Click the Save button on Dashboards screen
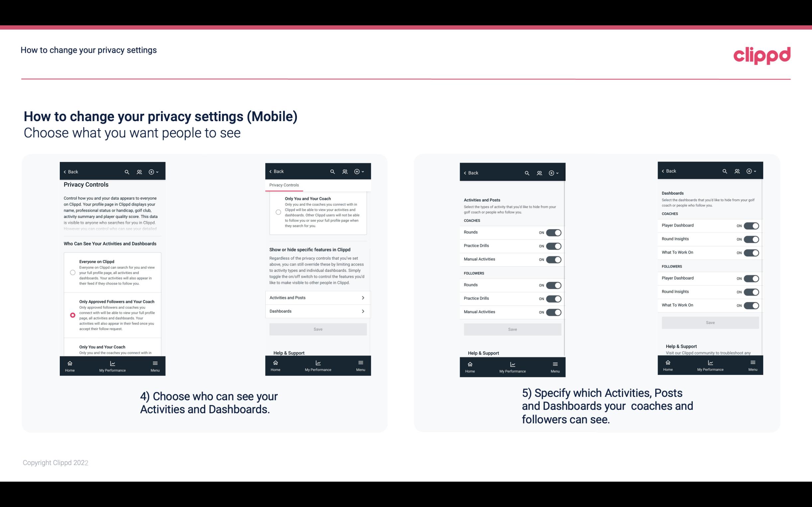 pyautogui.click(x=710, y=323)
